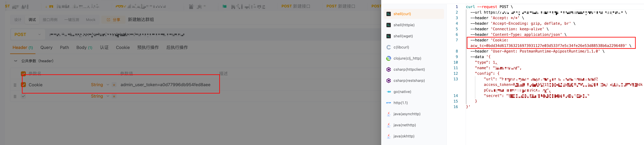This screenshot has width=644, height=145.
Task: Open the Mock tab
Action: pos(91,20)
